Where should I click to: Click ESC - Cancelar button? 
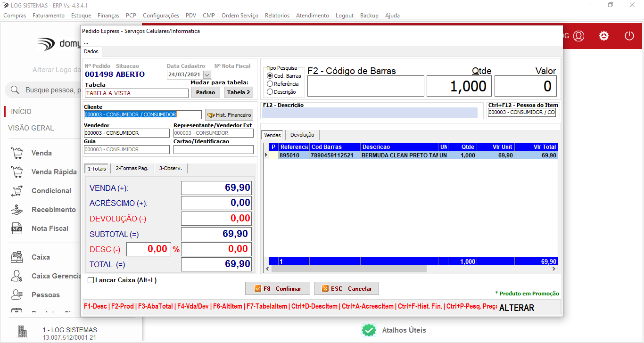347,288
